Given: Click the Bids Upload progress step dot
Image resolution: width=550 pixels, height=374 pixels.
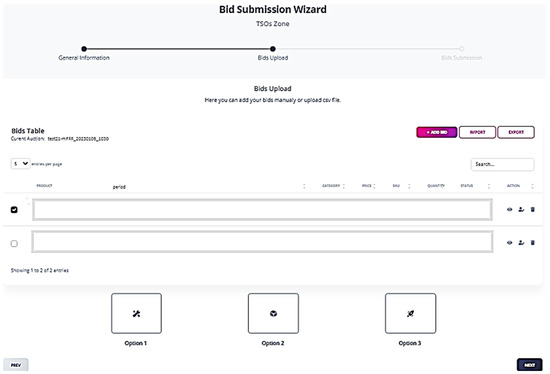Looking at the screenshot, I should pos(273,49).
